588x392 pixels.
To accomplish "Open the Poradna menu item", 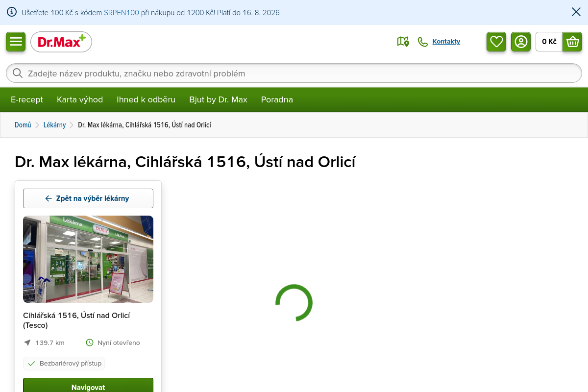I will pos(277,99).
